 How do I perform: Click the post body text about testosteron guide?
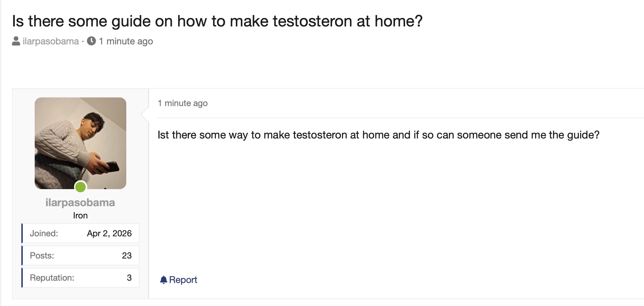tap(379, 135)
